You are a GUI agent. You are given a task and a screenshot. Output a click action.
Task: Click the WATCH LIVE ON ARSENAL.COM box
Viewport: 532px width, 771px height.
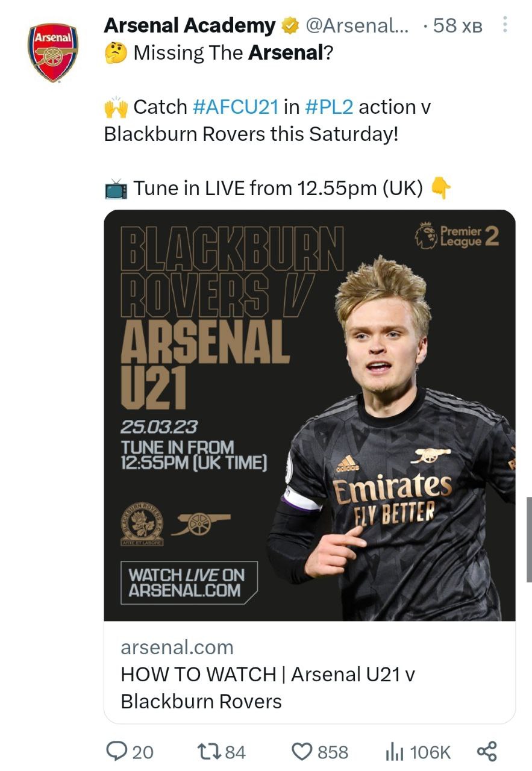click(189, 582)
